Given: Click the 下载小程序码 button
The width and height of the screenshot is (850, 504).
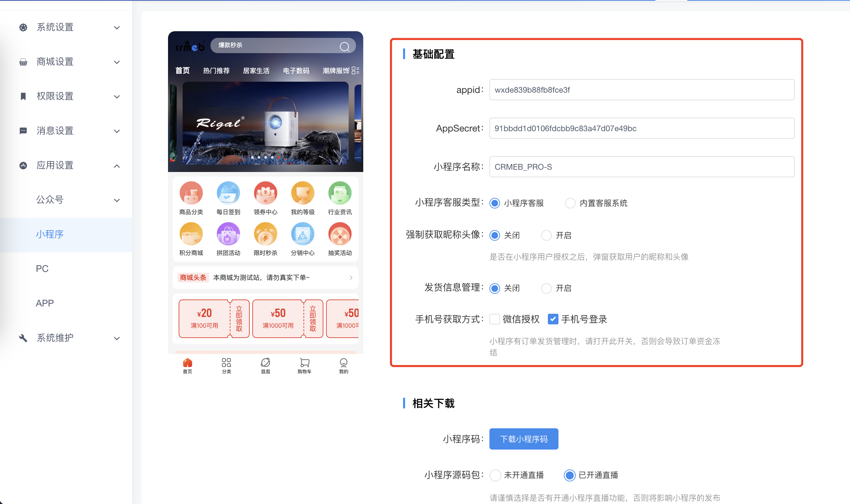Looking at the screenshot, I should (x=524, y=439).
